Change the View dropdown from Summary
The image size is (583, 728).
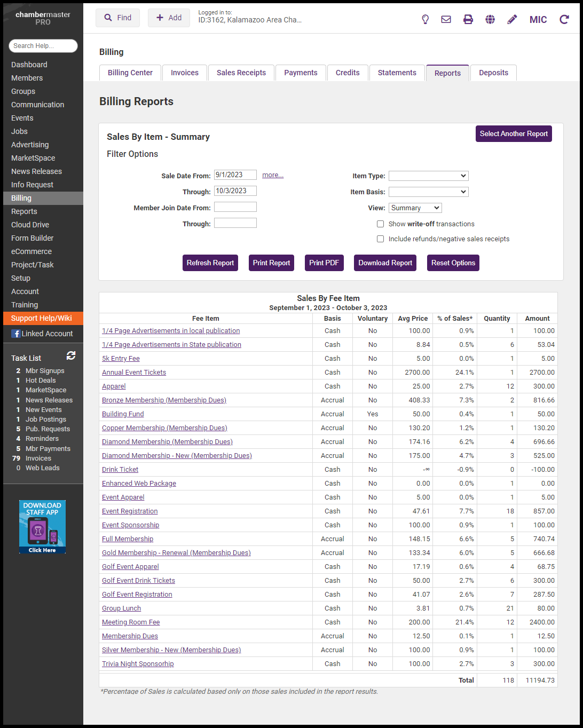coord(415,208)
